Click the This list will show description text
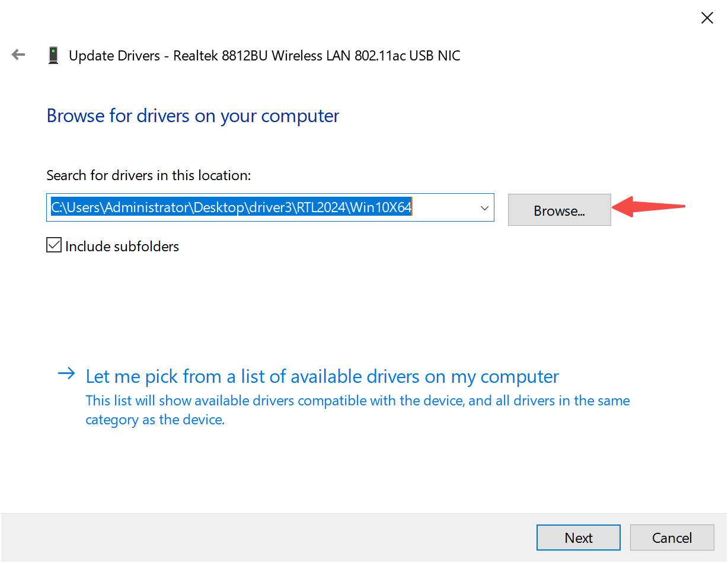This screenshot has width=728, height=563. (357, 401)
